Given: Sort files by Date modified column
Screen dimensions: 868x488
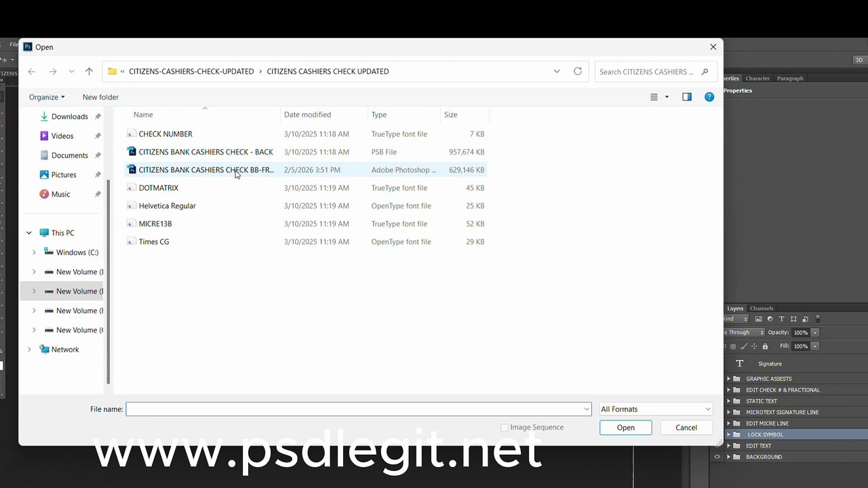Looking at the screenshot, I should 324,115.
